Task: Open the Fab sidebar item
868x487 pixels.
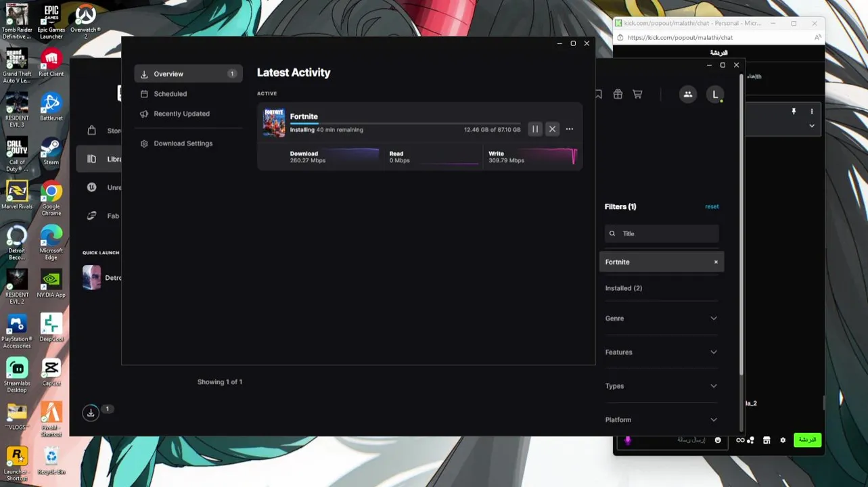Action: 104,216
